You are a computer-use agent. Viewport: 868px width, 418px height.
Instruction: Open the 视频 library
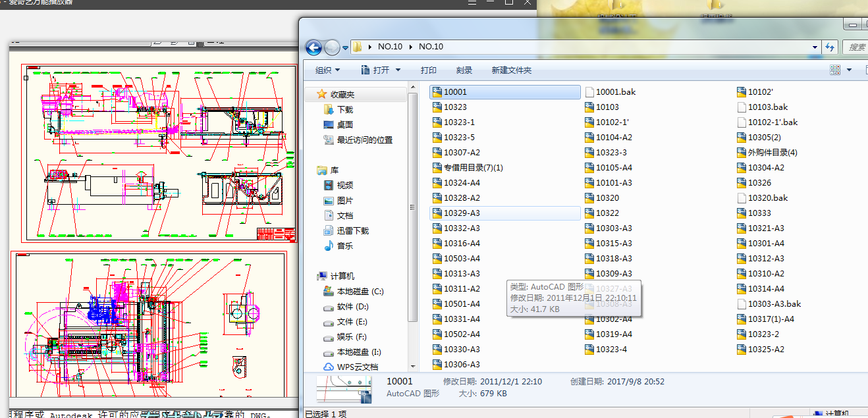click(x=339, y=186)
